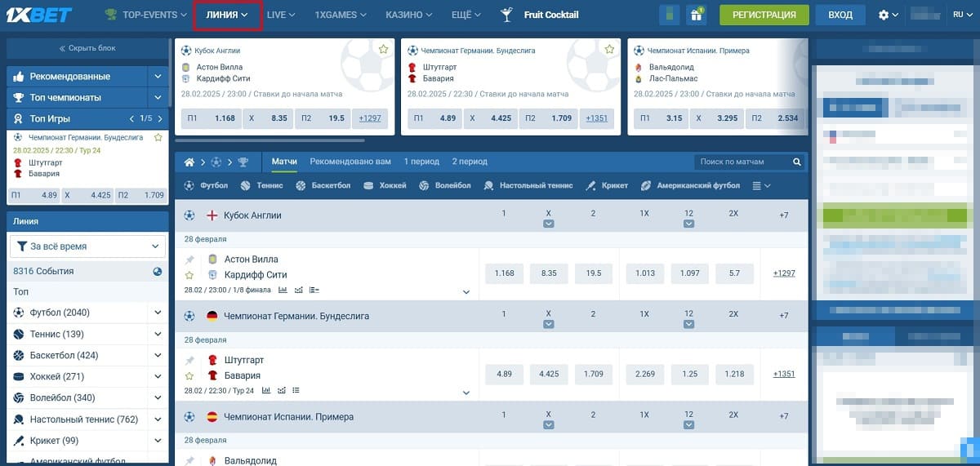The image size is (980, 466).
Task: Open bar chart statistics icon for Астон Вилла match
Action: pyautogui.click(x=283, y=290)
